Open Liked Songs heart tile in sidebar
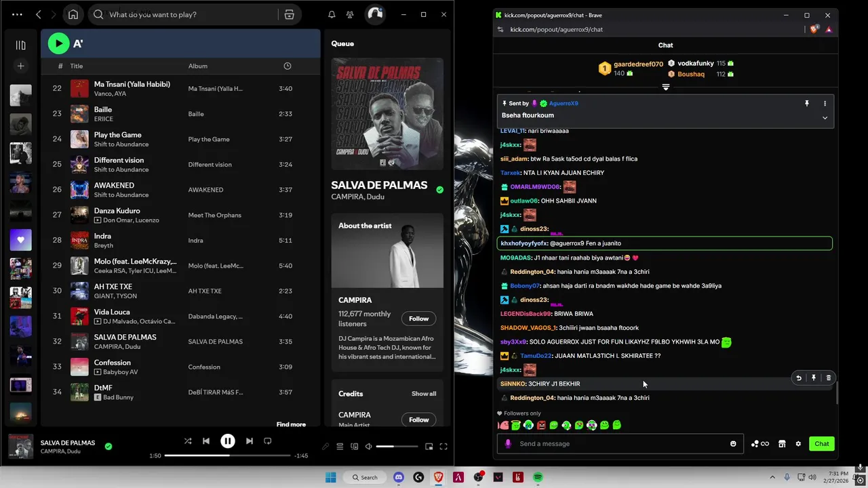868x488 pixels. tap(20, 240)
